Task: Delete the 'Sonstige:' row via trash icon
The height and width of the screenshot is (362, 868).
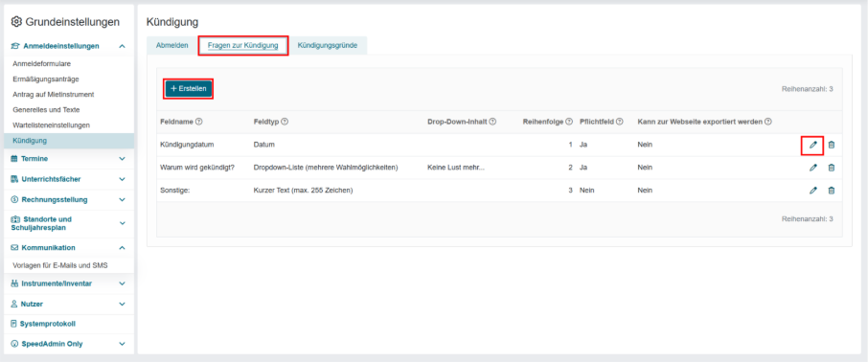Action: point(831,191)
